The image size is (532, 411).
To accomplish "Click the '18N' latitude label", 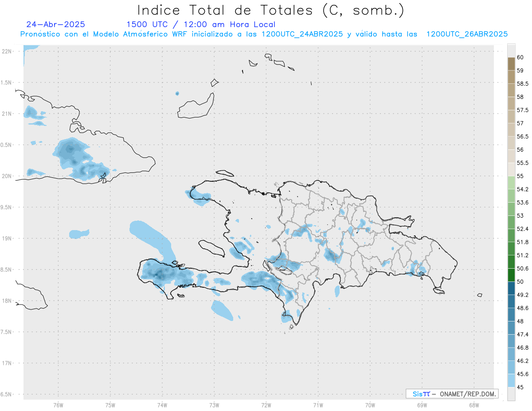I will pyautogui.click(x=7, y=301).
